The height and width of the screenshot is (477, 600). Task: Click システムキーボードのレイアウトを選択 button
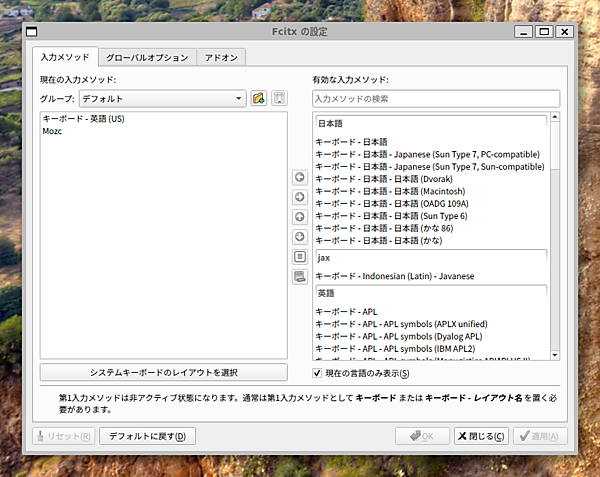pyautogui.click(x=163, y=372)
